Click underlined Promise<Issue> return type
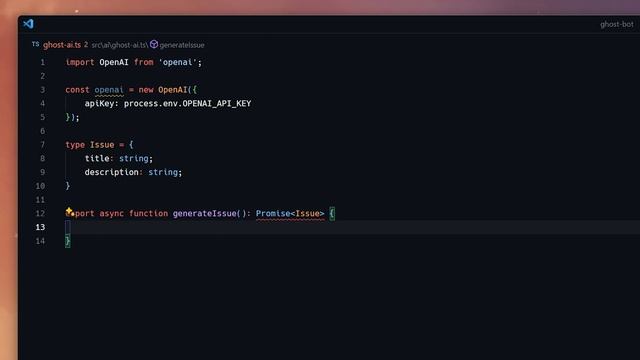The height and width of the screenshot is (360, 640). coord(290,213)
